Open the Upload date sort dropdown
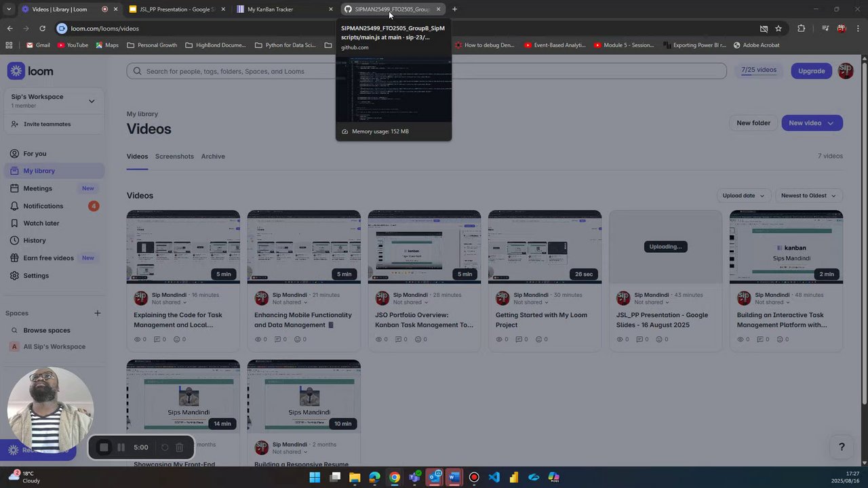This screenshot has width=868, height=488. pyautogui.click(x=743, y=196)
